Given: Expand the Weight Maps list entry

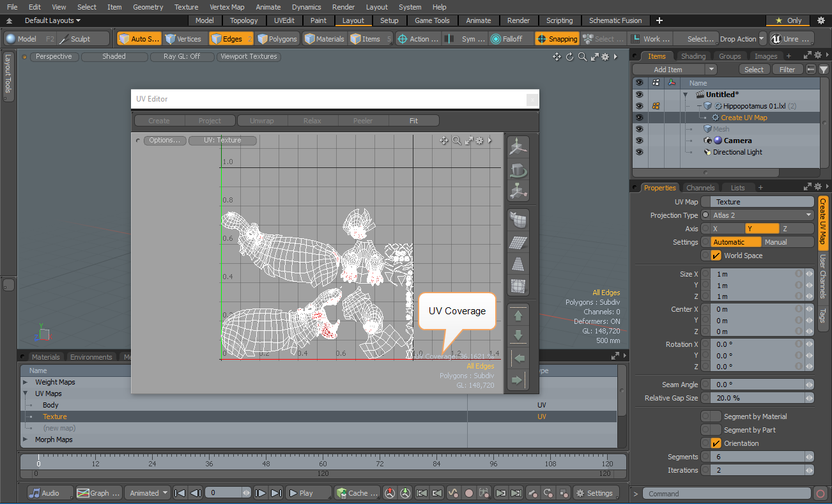Looking at the screenshot, I should click(x=26, y=382).
